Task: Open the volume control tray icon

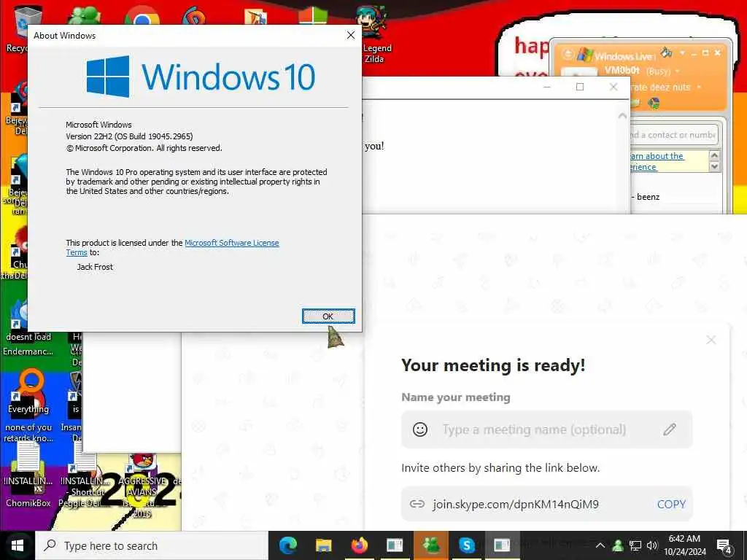Action: [x=652, y=545]
